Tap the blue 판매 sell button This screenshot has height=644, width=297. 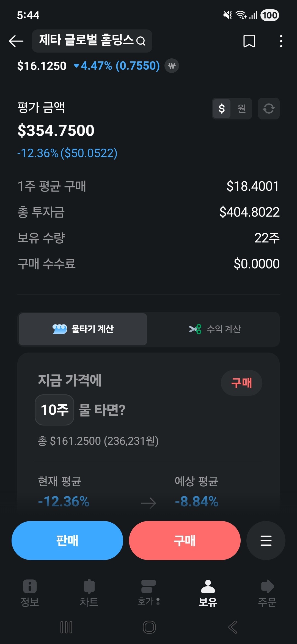(67, 541)
